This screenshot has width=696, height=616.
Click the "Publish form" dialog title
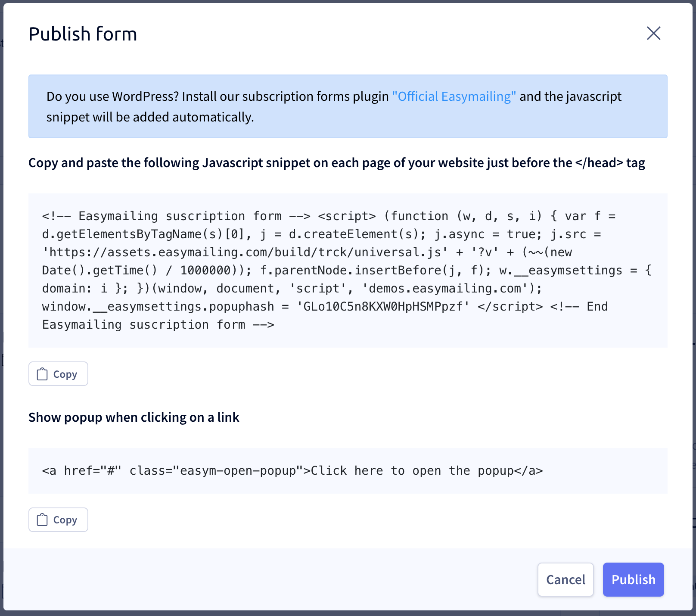click(83, 34)
